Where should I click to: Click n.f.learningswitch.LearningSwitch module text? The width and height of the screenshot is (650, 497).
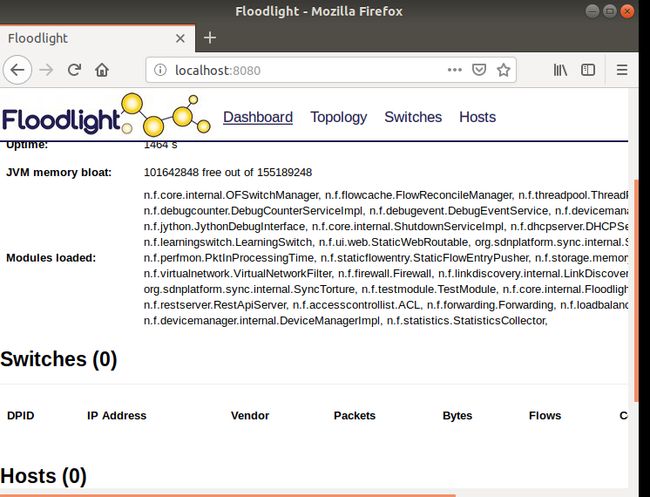pyautogui.click(x=228, y=242)
